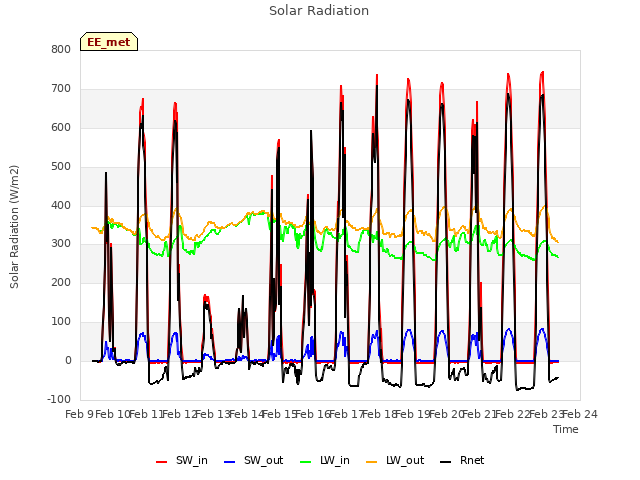
Task: Click the Feb 10 x-axis tick label
Action: point(113,414)
